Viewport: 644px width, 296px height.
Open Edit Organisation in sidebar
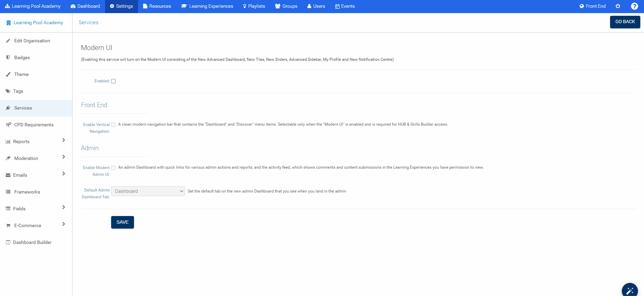(32, 41)
